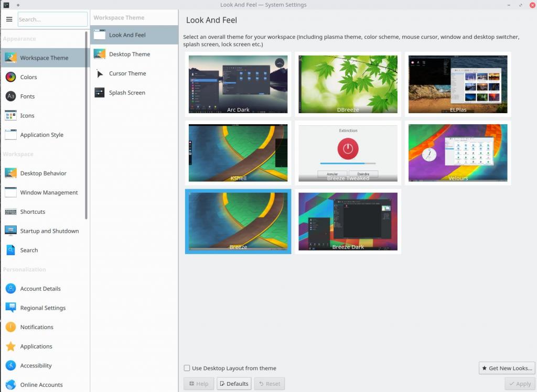Open Desktop Behavior settings
The width and height of the screenshot is (537, 392).
[43, 173]
